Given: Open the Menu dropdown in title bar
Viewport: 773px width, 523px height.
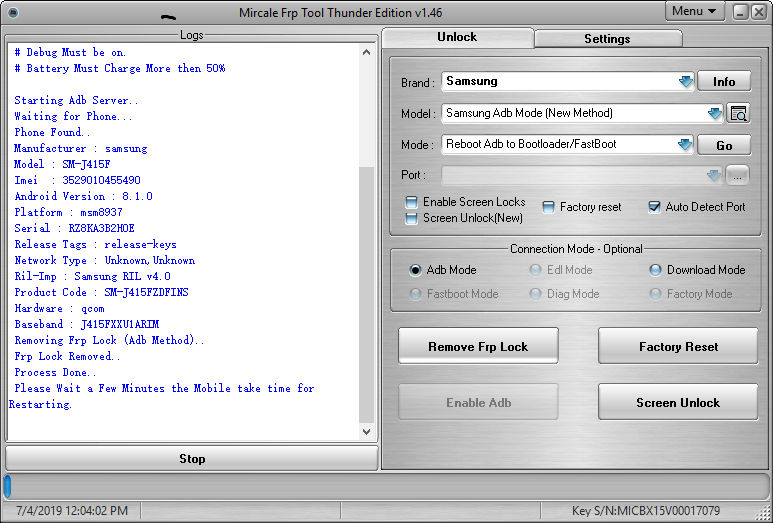Looking at the screenshot, I should tap(695, 11).
